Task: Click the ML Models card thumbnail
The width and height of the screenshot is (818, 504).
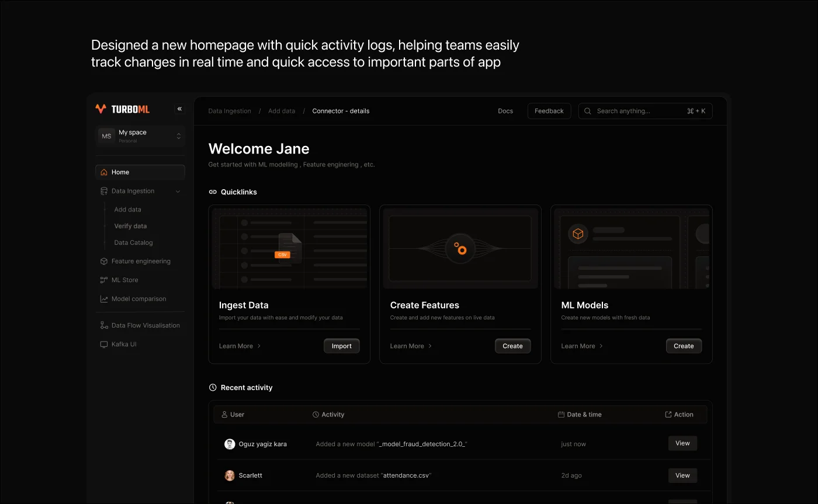Action: click(632, 248)
